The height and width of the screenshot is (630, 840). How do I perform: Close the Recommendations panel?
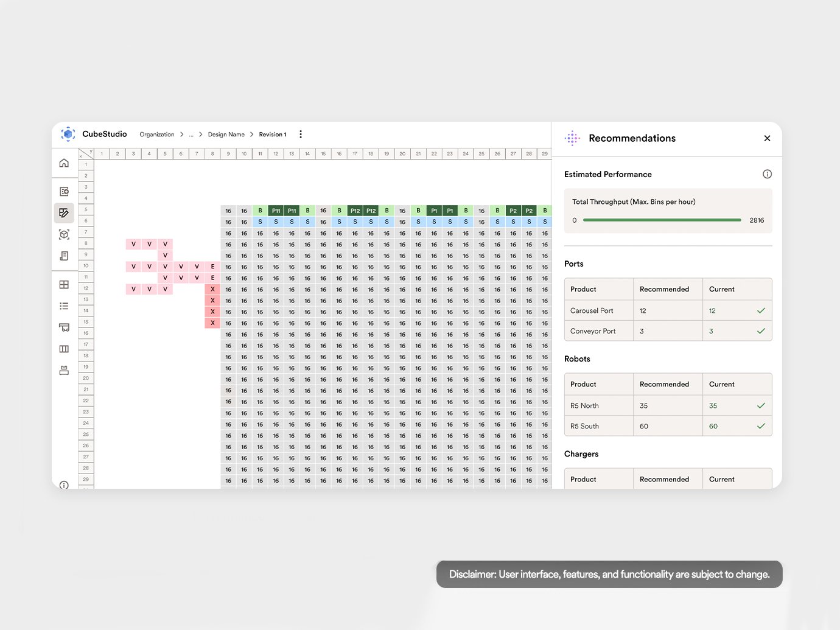pos(767,138)
